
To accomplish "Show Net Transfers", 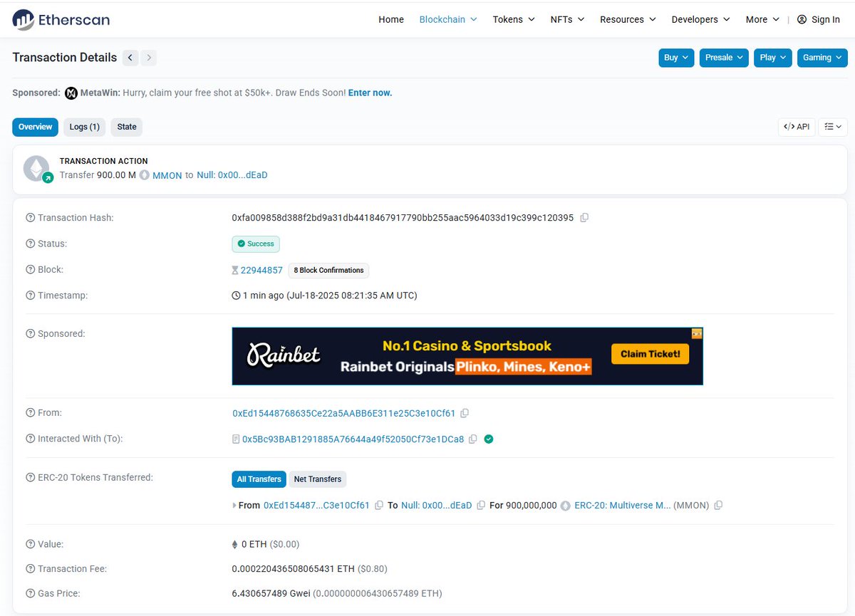I will tap(318, 479).
